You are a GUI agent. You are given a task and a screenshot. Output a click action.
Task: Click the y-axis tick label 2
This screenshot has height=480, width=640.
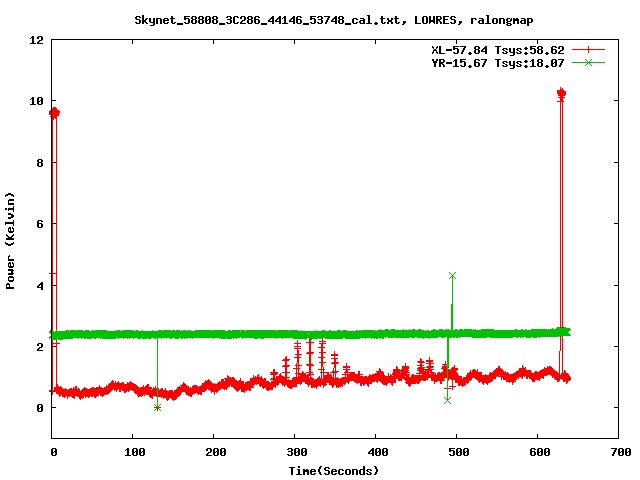click(40, 347)
